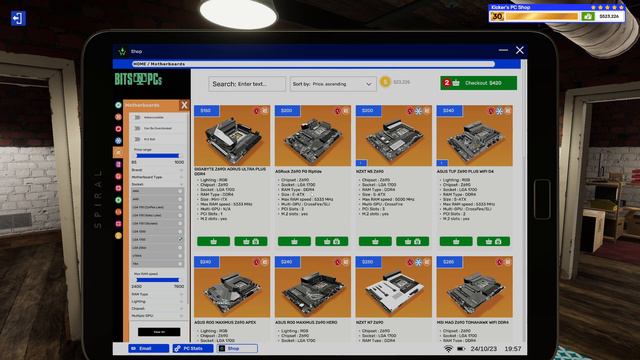Add NZXT N5 Z690 to cart

coord(375,242)
